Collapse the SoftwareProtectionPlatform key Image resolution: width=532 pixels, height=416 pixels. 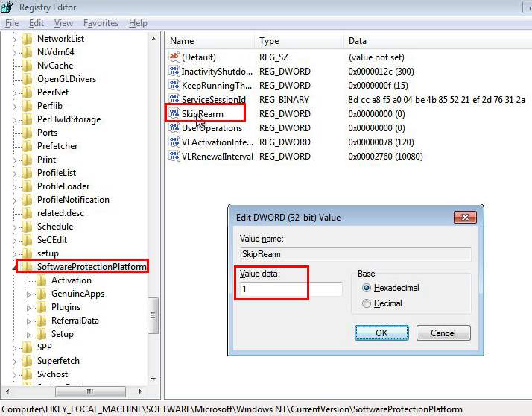[14, 267]
